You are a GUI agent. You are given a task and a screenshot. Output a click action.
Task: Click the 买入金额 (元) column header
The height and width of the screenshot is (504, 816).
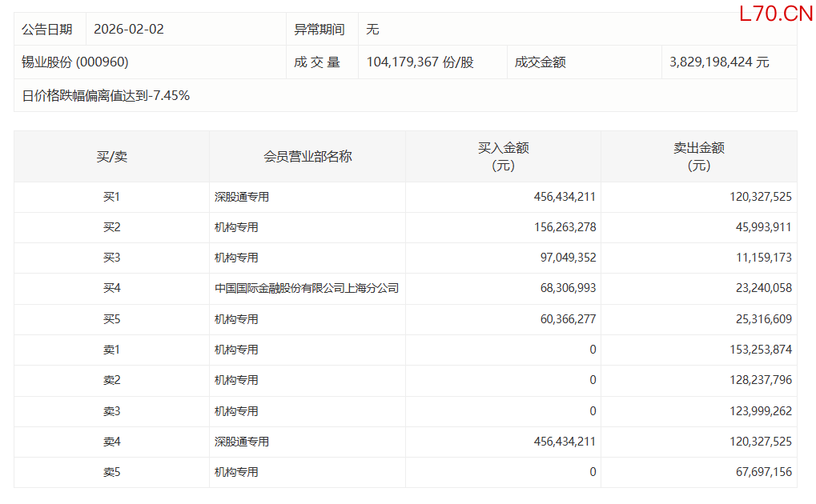(x=503, y=157)
